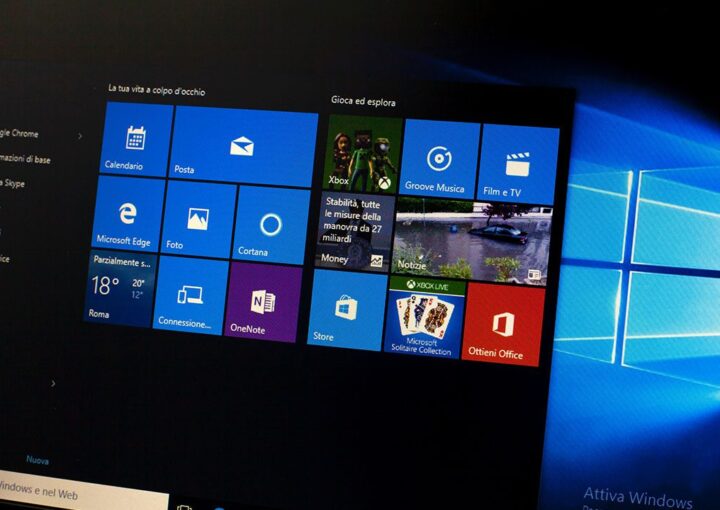This screenshot has width=720, height=510.
Task: Click the Nuova link above the search box
Action: 37,460
